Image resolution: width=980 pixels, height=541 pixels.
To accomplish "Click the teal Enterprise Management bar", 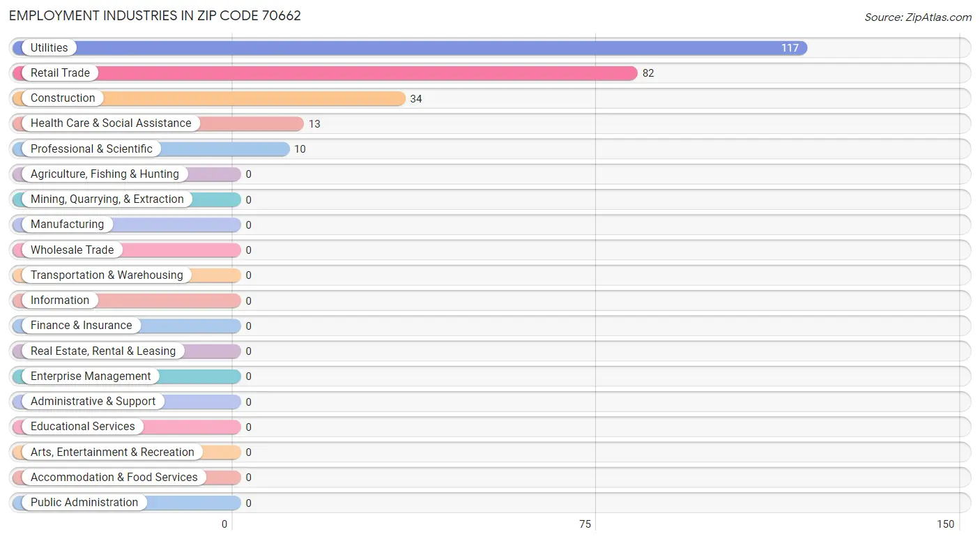I will pyautogui.click(x=126, y=376).
